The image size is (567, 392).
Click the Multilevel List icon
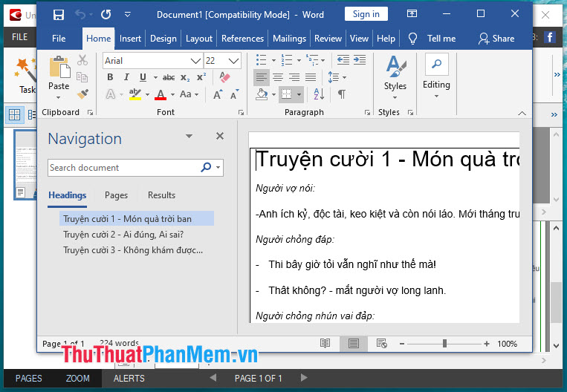point(312,60)
